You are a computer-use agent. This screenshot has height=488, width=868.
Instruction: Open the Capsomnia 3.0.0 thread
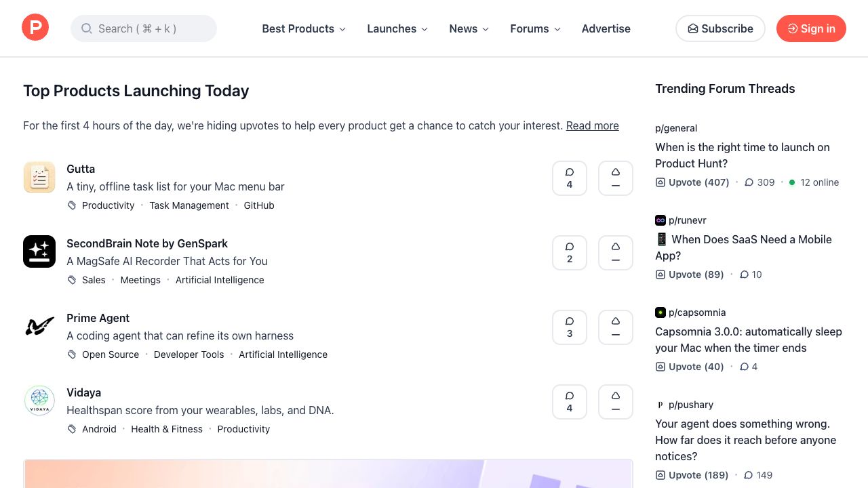749,340
